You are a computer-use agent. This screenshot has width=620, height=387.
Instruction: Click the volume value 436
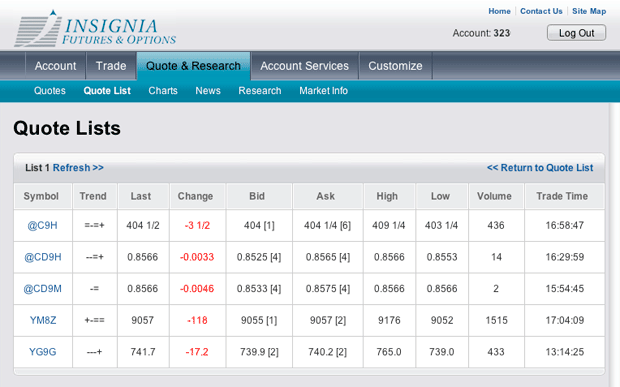(496, 225)
